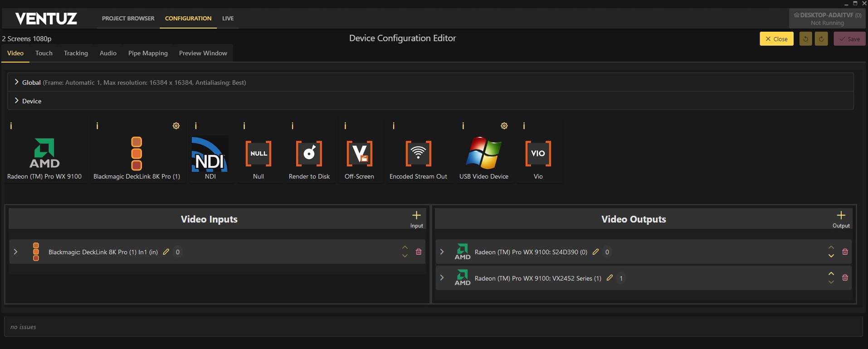Expand the Global settings section

coord(17,82)
